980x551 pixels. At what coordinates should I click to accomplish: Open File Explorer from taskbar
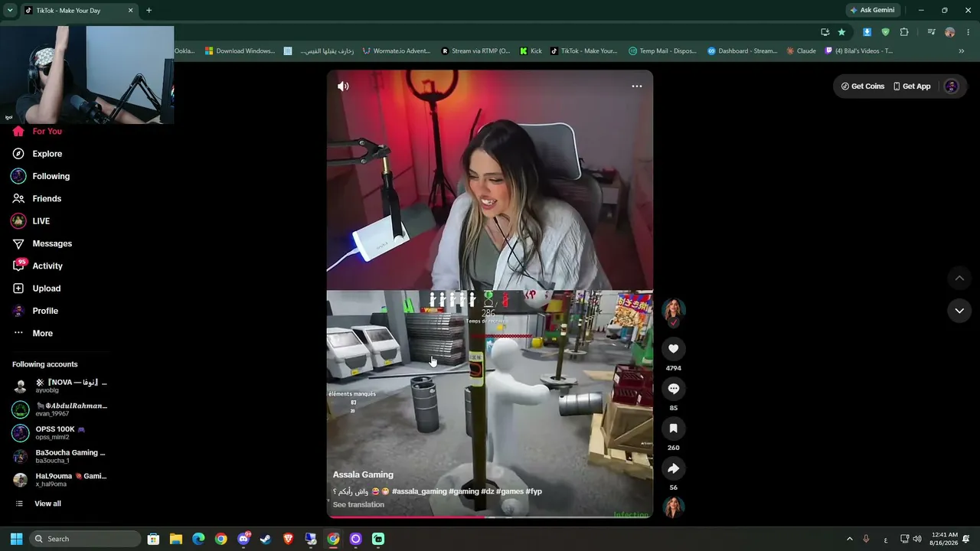pos(176,539)
